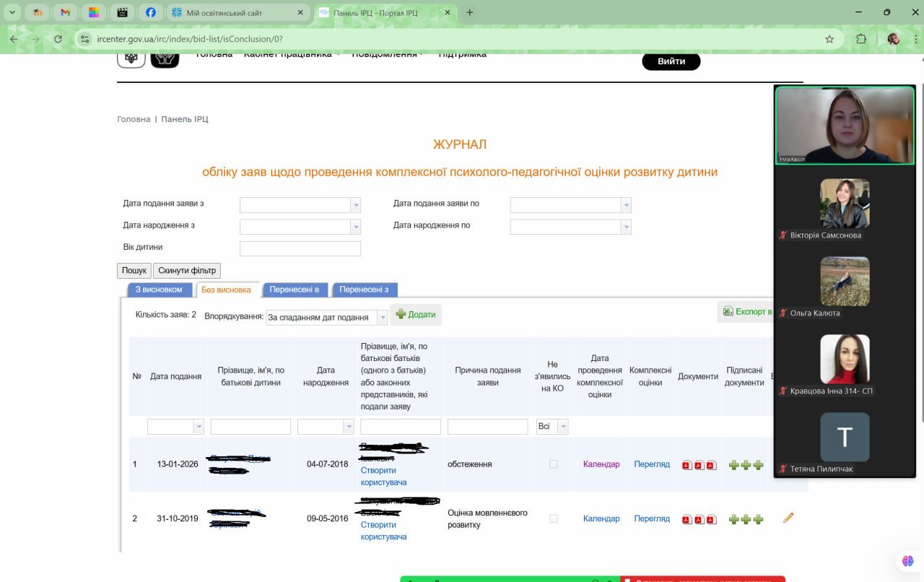Click the last green plus icon in row 2
Screen dimensions: 924x582
pos(758,519)
